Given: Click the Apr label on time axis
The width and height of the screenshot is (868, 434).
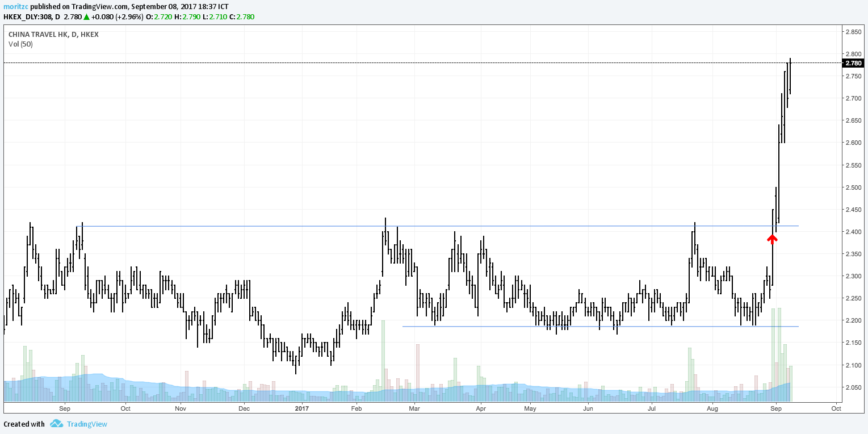Looking at the screenshot, I should [x=481, y=408].
